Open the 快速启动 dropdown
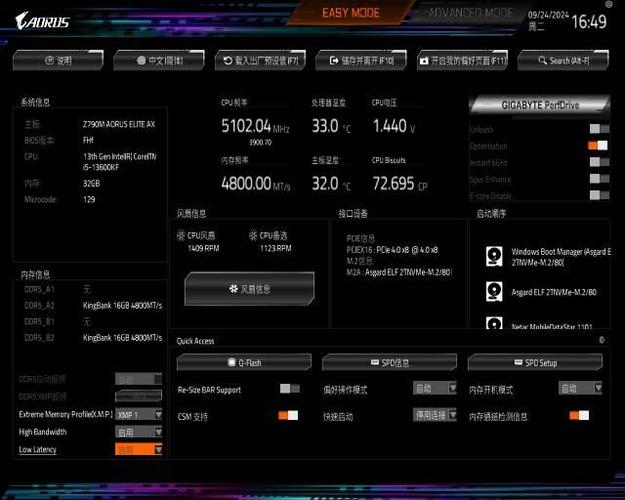The height and width of the screenshot is (500, 625). (x=435, y=415)
